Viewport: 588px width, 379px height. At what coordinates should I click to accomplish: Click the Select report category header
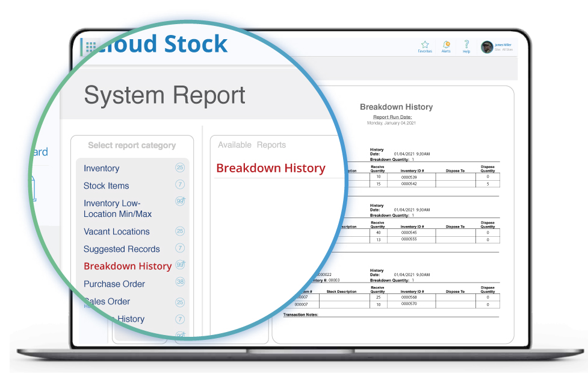(132, 145)
